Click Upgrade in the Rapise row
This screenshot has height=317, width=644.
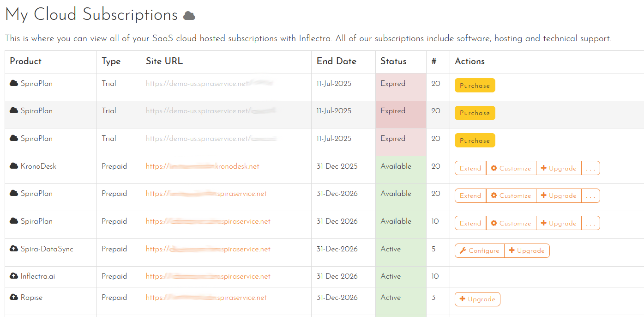pos(477,299)
